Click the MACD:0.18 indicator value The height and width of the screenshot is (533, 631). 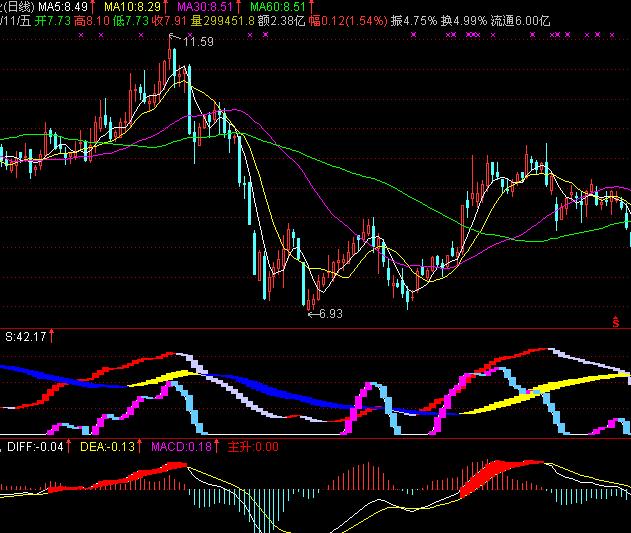pyautogui.click(x=181, y=446)
